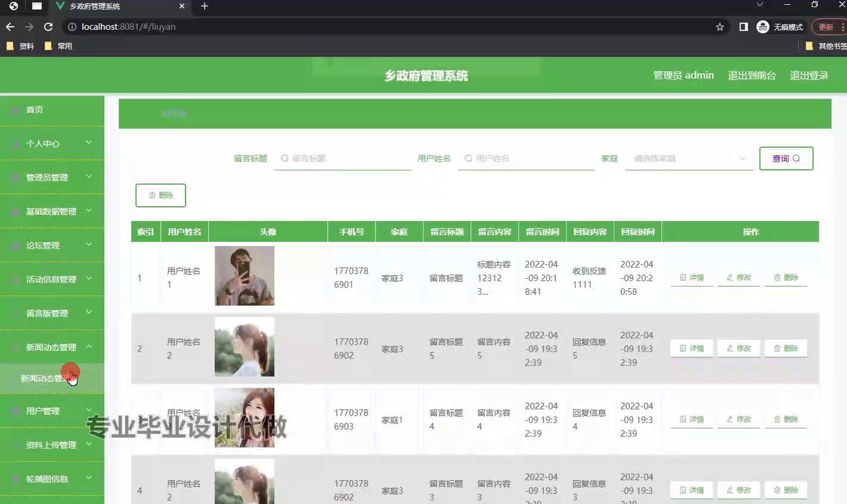Click the 查询 search button
Screen dimensions: 847x504
pyautogui.click(x=786, y=159)
